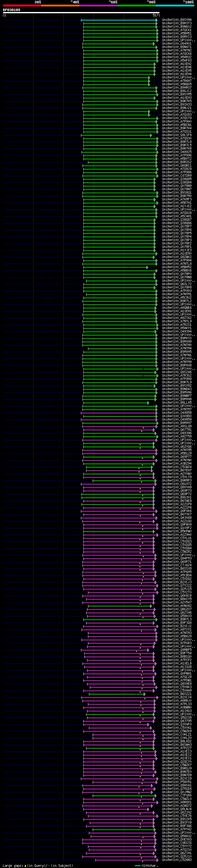The height and width of the screenshot is (868, 197).
Task: Click the UniRef100_A7NTM5 hit name
Action: coord(177,450)
